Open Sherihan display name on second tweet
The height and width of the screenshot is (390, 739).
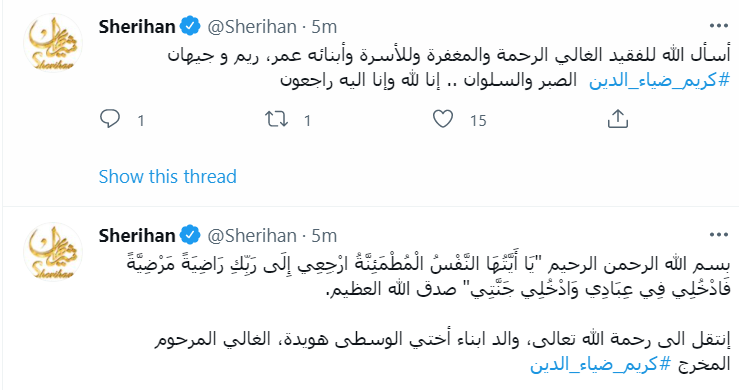137,235
